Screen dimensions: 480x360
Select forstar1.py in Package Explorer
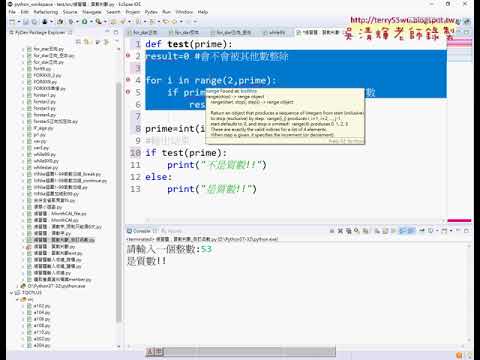(x=44, y=95)
